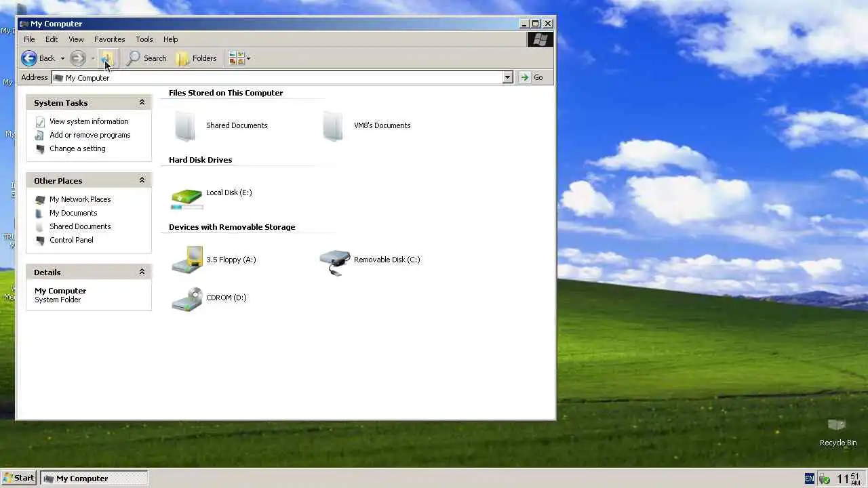Select the Shared Documents folder icon

[x=186, y=125]
